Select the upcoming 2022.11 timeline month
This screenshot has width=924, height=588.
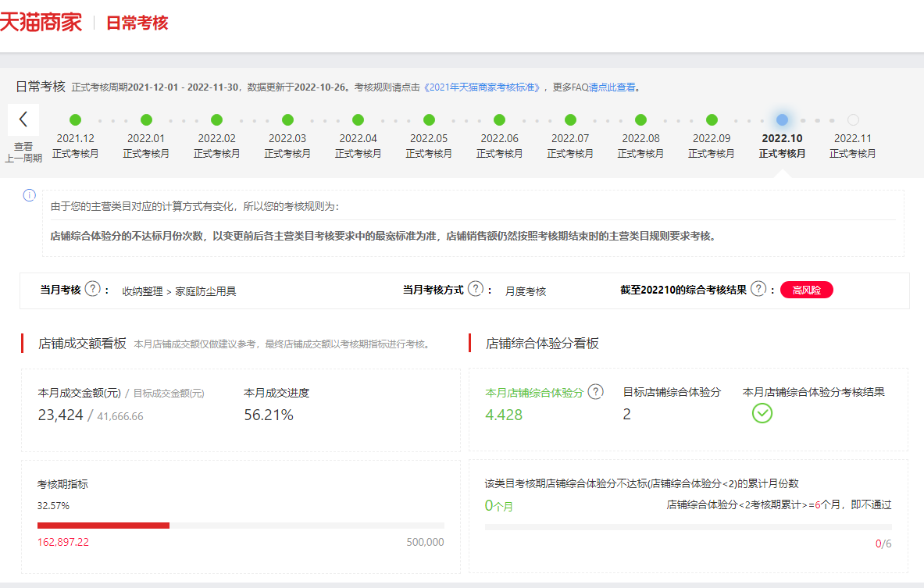[853, 137]
